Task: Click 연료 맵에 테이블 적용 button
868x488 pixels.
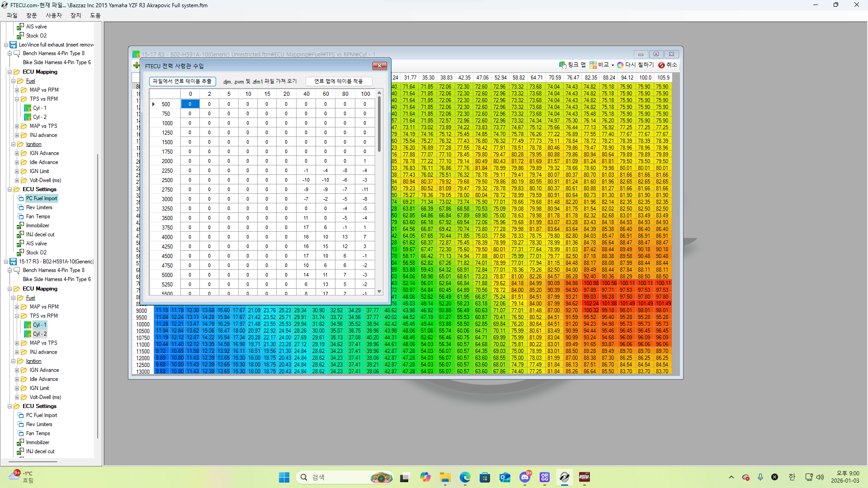Action: tap(339, 81)
